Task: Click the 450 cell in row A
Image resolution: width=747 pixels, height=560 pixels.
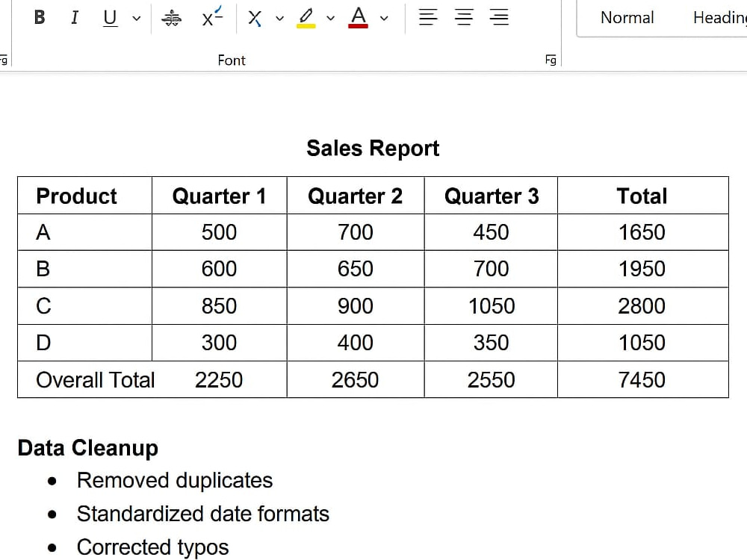Action: pos(492,232)
